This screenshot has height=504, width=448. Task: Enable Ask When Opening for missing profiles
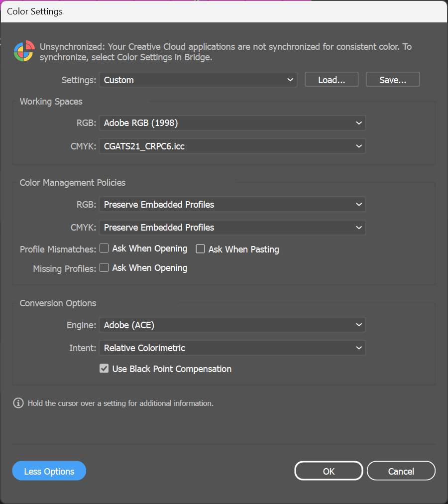tap(104, 268)
